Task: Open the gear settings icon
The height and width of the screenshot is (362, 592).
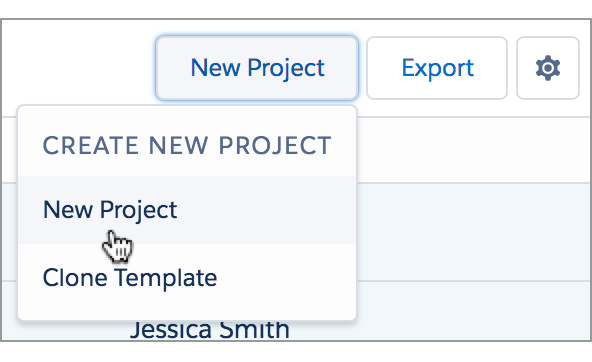Action: 547,68
